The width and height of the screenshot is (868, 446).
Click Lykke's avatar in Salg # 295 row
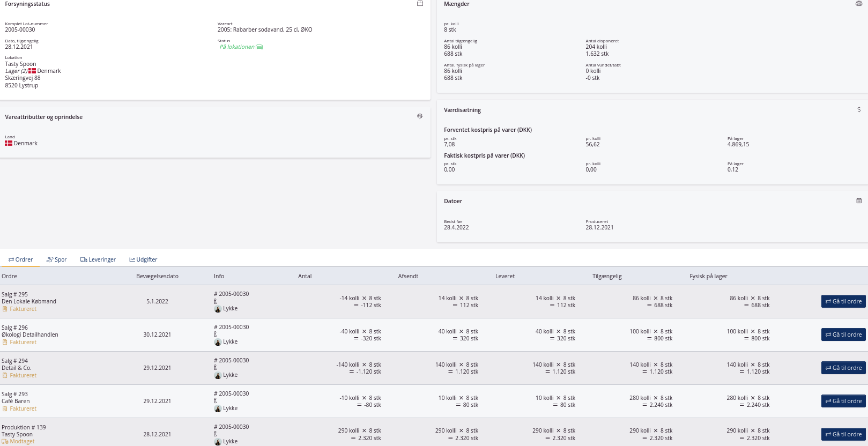click(218, 309)
